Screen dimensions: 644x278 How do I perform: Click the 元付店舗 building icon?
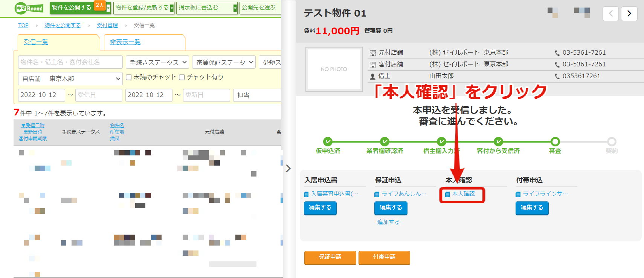[373, 53]
